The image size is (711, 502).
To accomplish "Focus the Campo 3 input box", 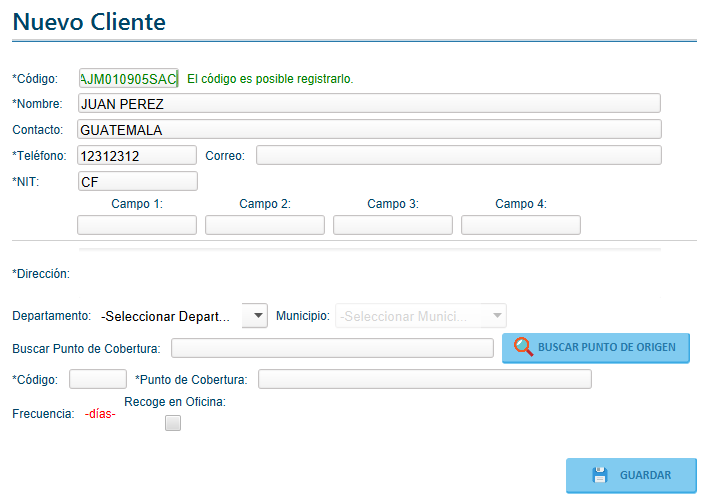I will click(393, 225).
